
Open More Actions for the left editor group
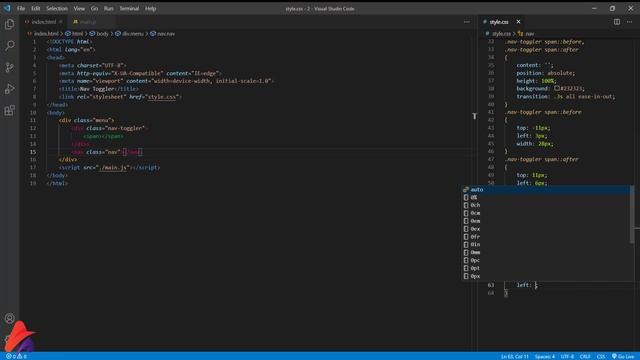(x=467, y=22)
